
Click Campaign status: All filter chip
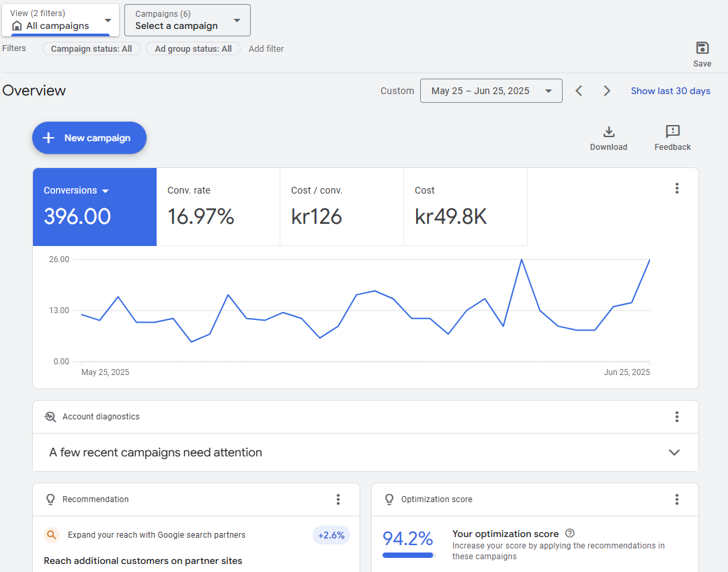pyautogui.click(x=91, y=49)
